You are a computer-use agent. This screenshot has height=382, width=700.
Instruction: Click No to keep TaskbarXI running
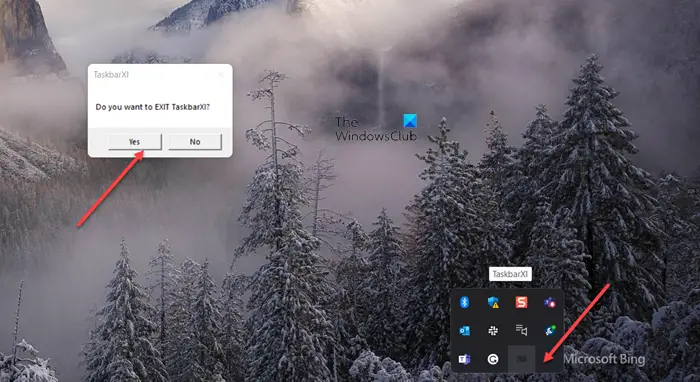195,142
